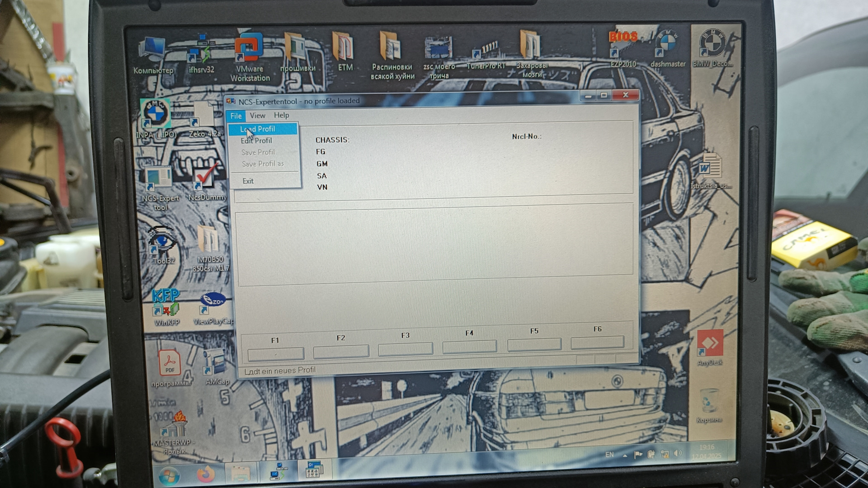Switch to ifhsrv32 network taskbar item
The width and height of the screenshot is (868, 488).
pos(278,472)
